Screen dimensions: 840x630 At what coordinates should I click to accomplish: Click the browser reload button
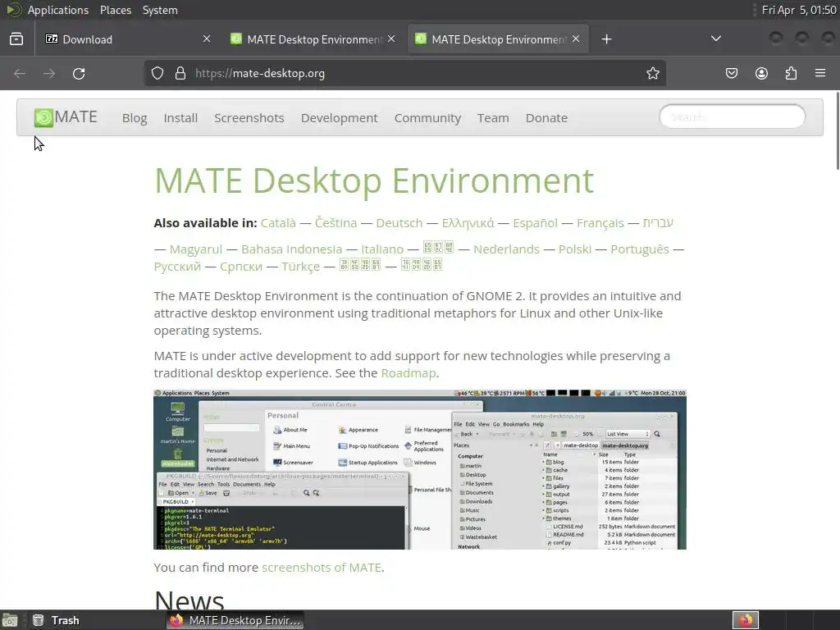[x=79, y=73]
